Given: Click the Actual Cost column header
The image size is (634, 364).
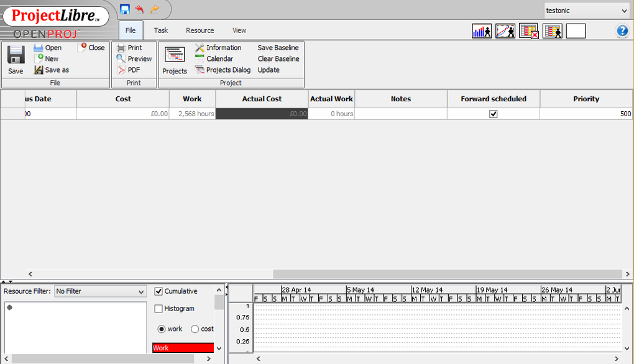Looking at the screenshot, I should tap(262, 99).
